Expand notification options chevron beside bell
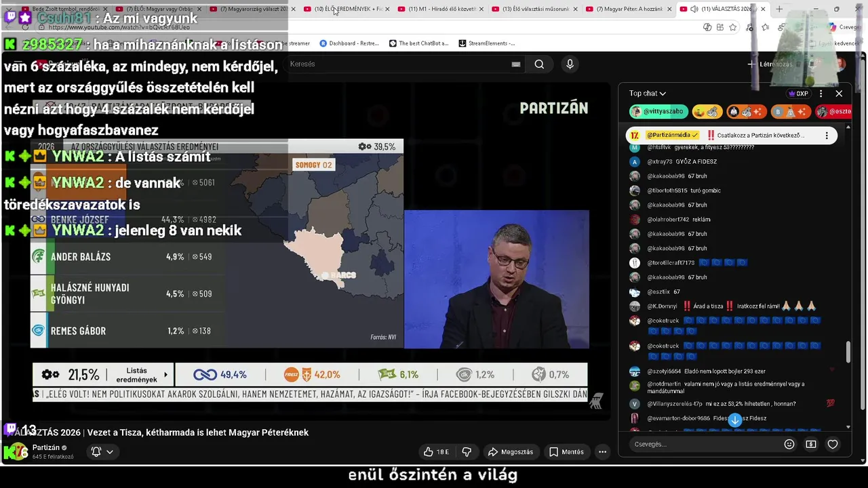Viewport: 868px width, 488px height. (x=109, y=451)
